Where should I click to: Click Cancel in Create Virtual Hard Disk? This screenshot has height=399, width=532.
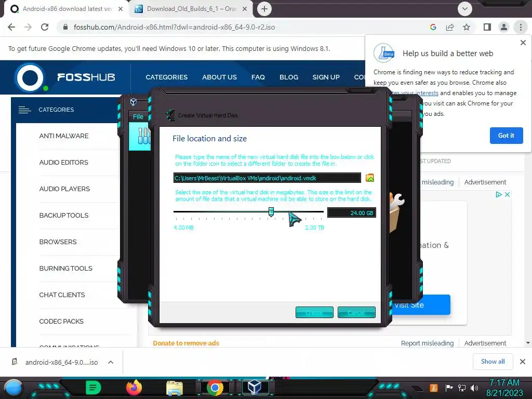click(356, 312)
